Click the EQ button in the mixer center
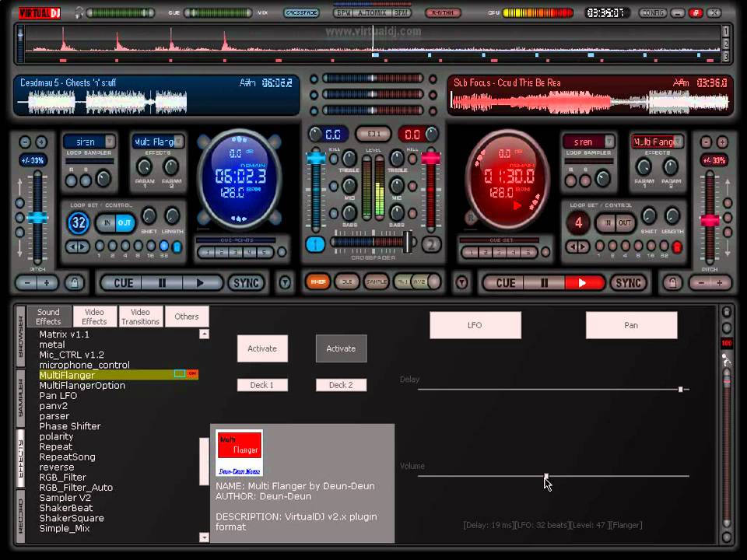747x560 pixels. point(373,135)
